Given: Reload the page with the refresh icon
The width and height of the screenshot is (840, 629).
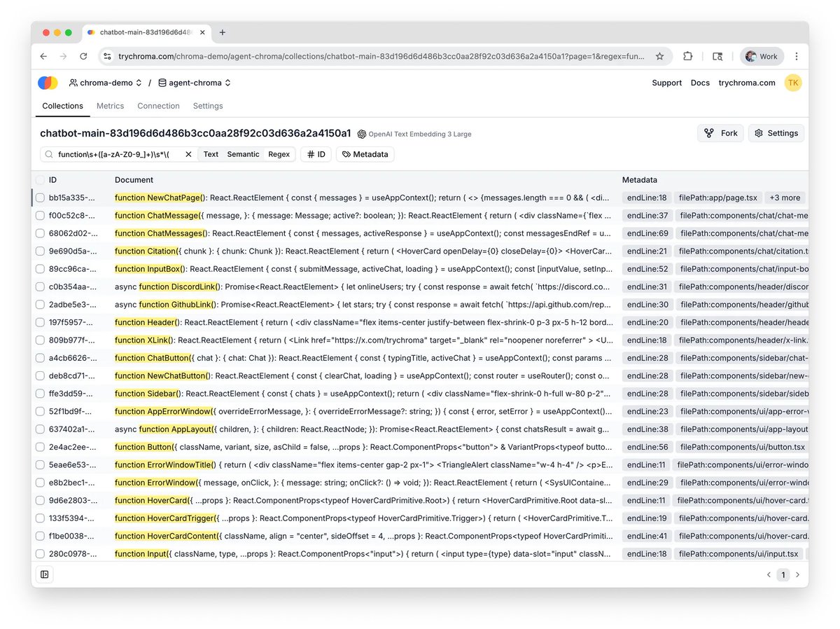Looking at the screenshot, I should (x=83, y=57).
